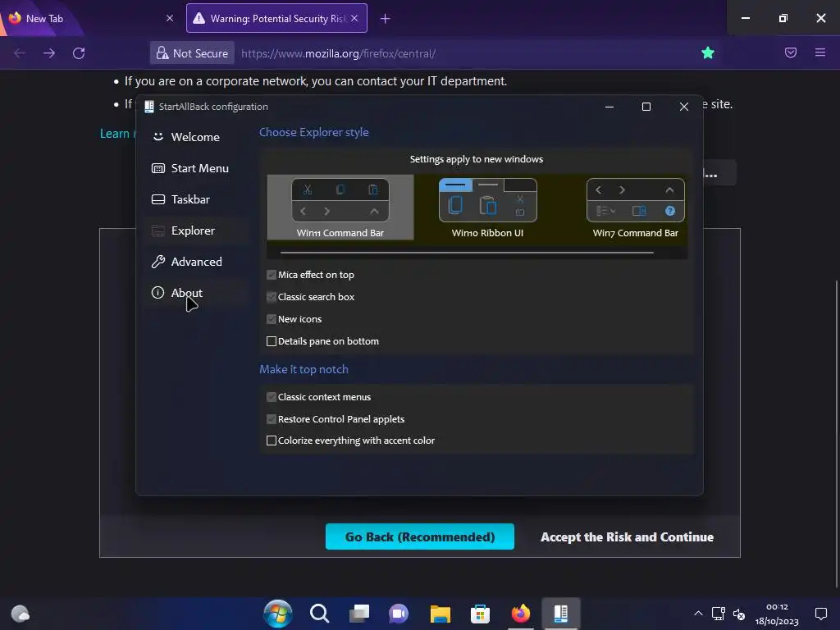Select the Explorer sidebar section
840x630 pixels.
pyautogui.click(x=195, y=231)
